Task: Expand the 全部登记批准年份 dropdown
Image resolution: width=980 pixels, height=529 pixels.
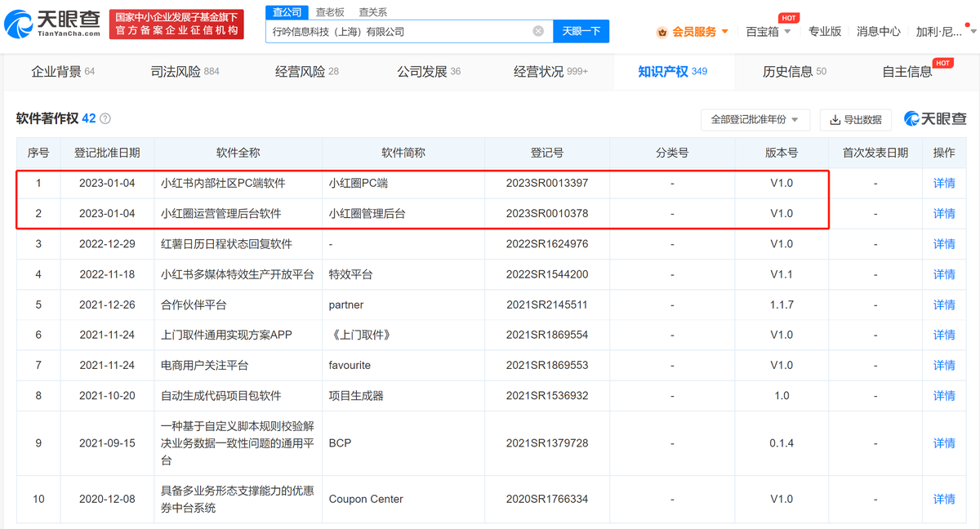Action: pyautogui.click(x=755, y=119)
